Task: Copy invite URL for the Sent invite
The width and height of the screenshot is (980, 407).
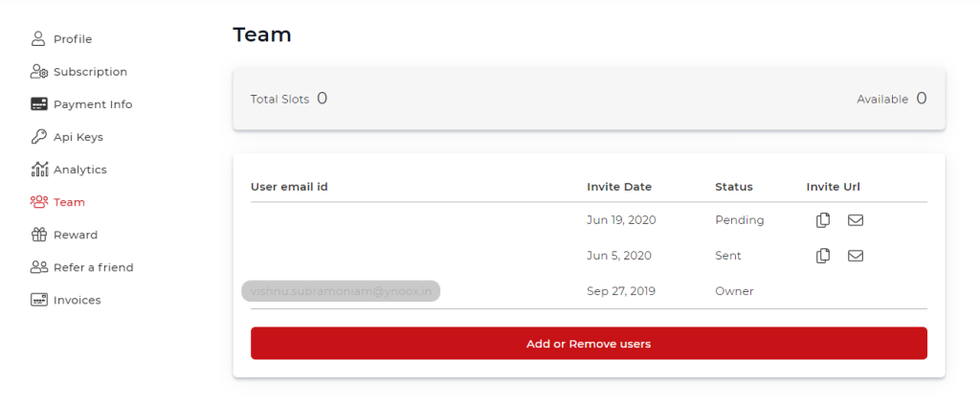Action: (x=823, y=255)
